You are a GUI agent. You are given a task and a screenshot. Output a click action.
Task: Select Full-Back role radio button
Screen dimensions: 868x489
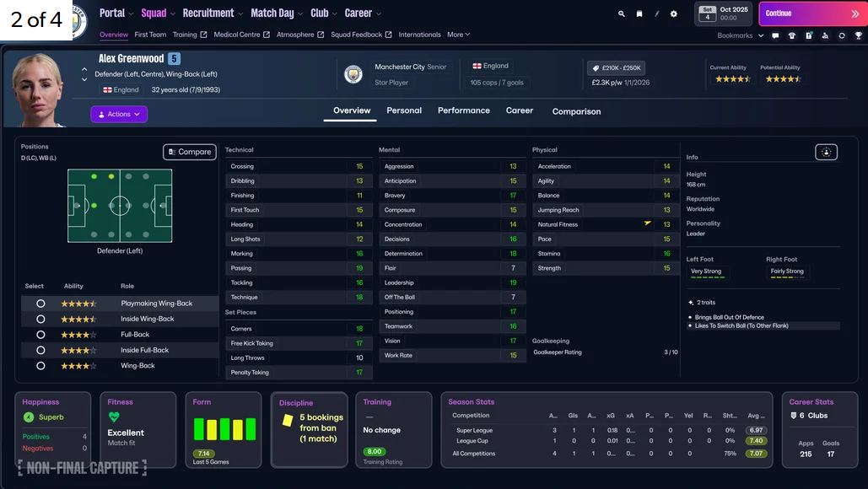(x=40, y=334)
